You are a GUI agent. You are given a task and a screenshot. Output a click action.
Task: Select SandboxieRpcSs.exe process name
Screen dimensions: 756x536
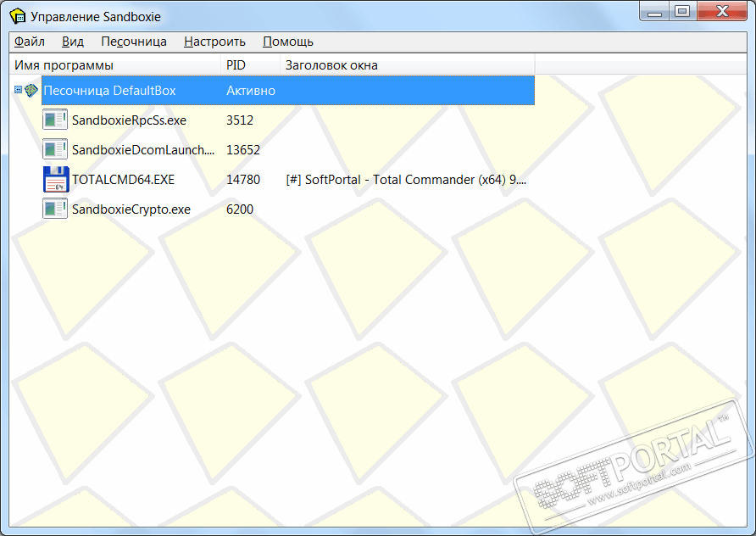[129, 120]
